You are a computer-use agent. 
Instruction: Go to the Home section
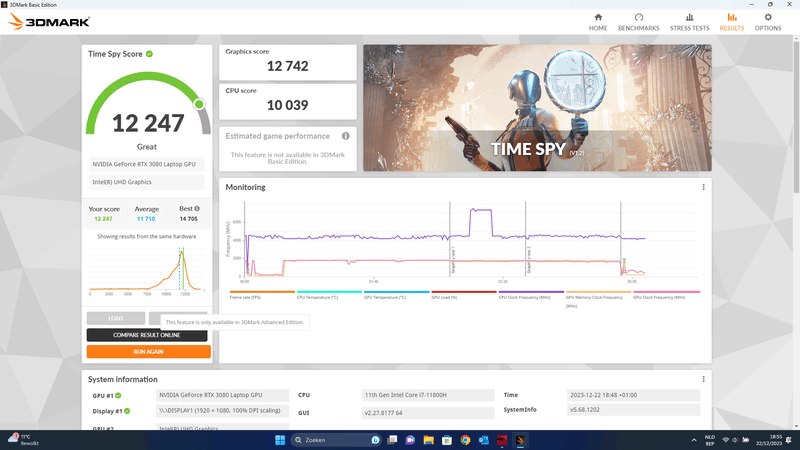coord(598,22)
